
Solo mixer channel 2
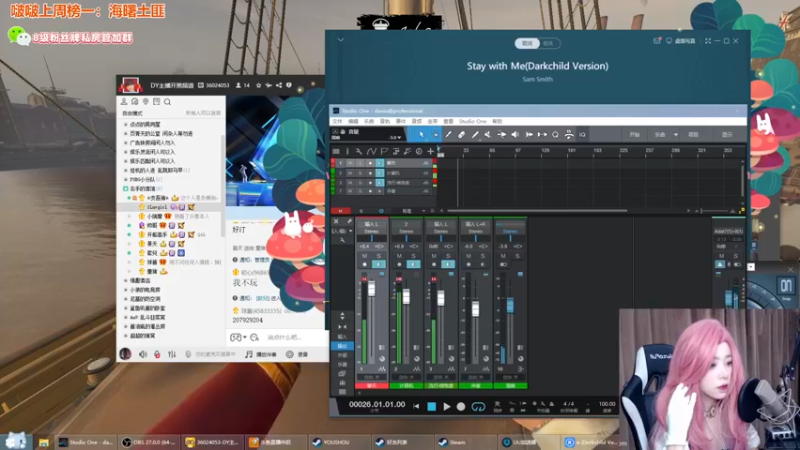413,256
